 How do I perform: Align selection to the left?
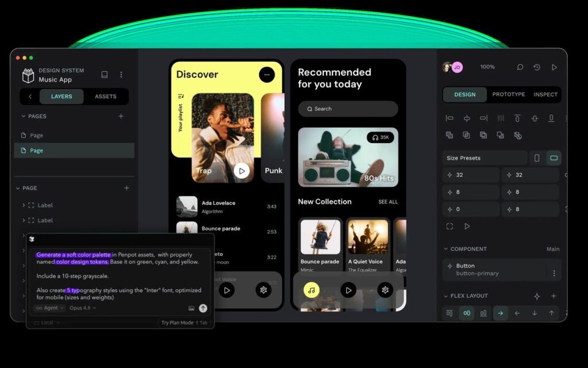click(449, 118)
